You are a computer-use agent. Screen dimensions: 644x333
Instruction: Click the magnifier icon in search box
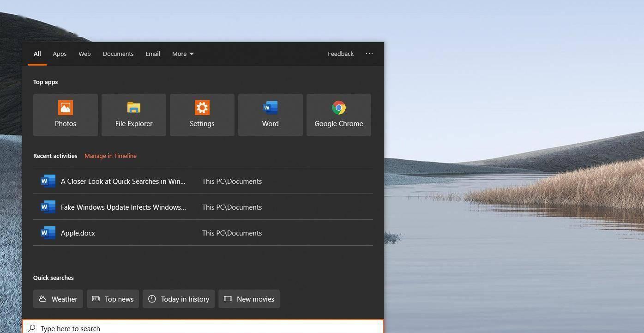31,328
